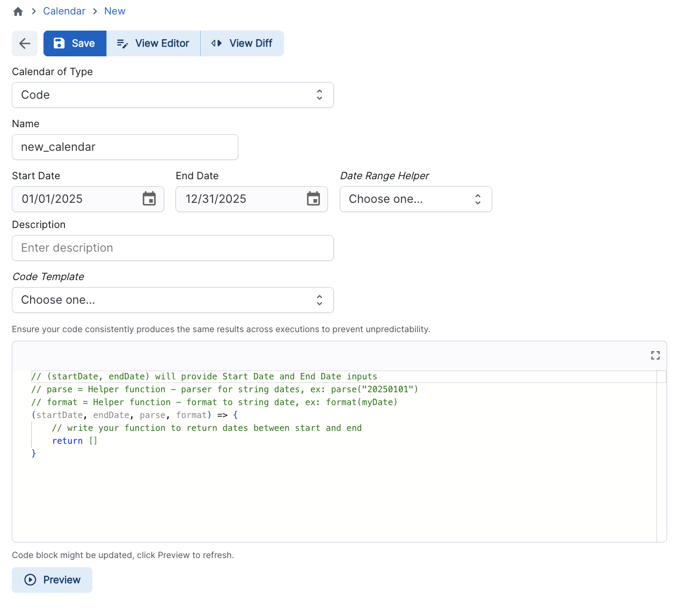
Task: Open the Date Range Helper dropdown
Action: [x=415, y=199]
